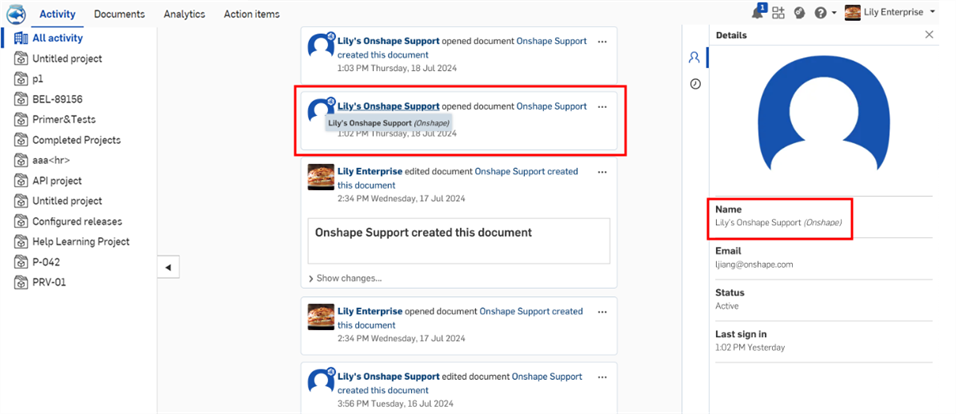Image resolution: width=956 pixels, height=414 pixels.
Task: Open the Help question mark menu
Action: point(826,13)
